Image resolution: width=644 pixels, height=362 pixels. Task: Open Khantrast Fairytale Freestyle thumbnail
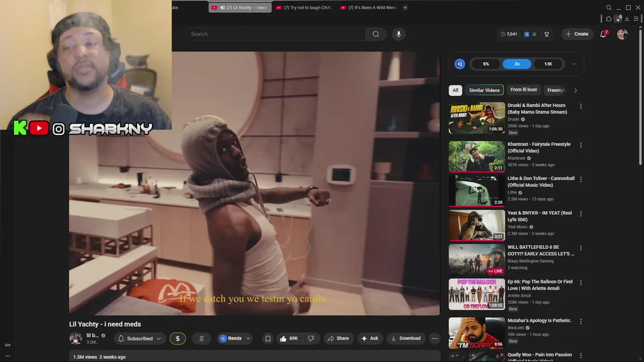477,157
